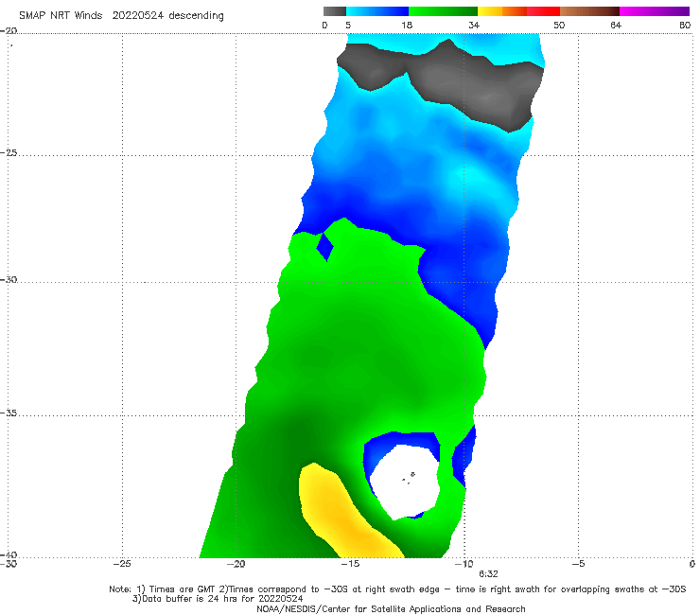Image resolution: width=700 pixels, height=615 pixels.
Task: Click the longitude label "-5" on bottom axis
Action: tap(578, 564)
